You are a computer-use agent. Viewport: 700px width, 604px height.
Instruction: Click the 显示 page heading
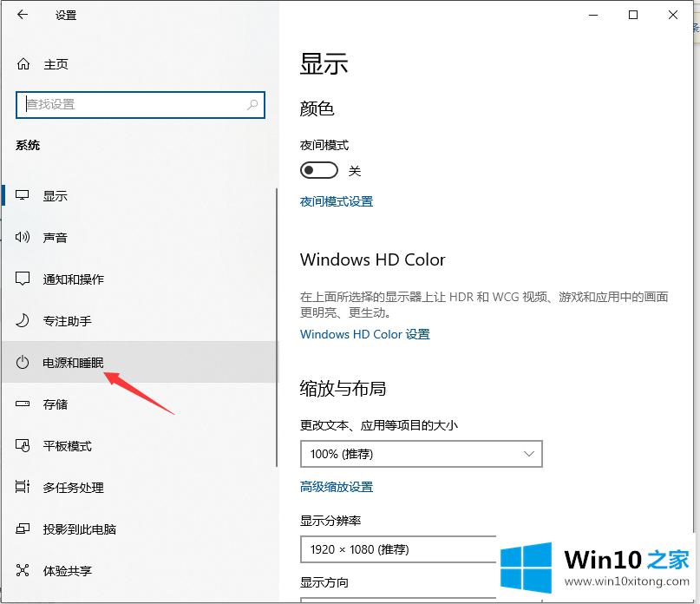324,64
